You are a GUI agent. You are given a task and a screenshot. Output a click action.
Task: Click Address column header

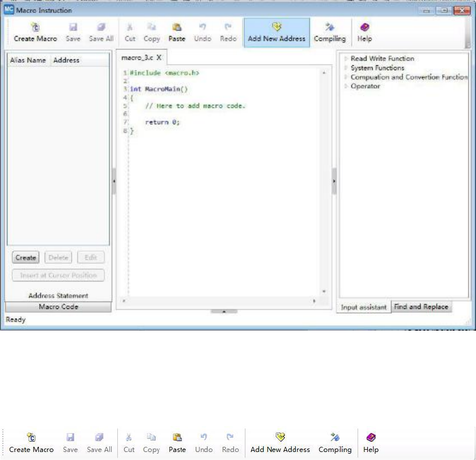coord(66,60)
